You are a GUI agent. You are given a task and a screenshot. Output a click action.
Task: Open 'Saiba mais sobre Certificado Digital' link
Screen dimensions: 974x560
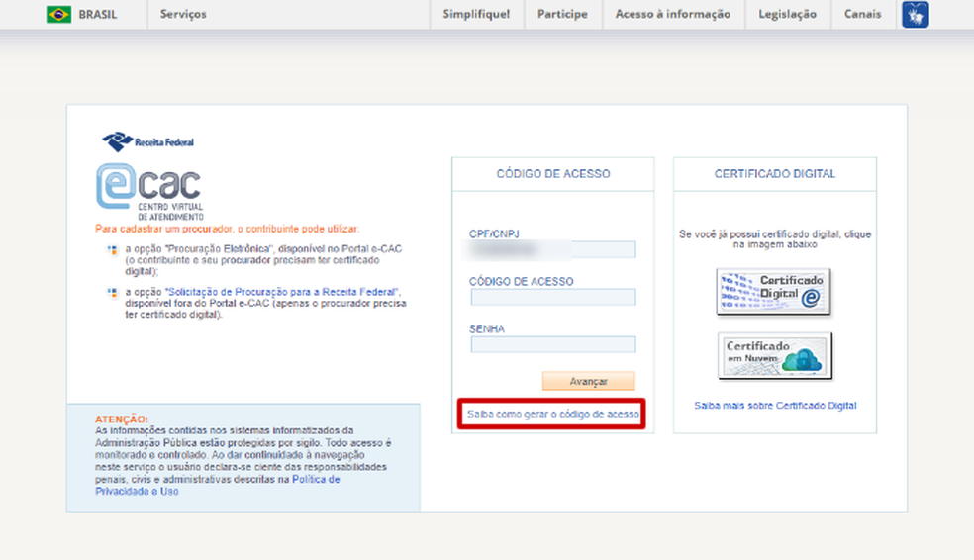click(x=775, y=406)
